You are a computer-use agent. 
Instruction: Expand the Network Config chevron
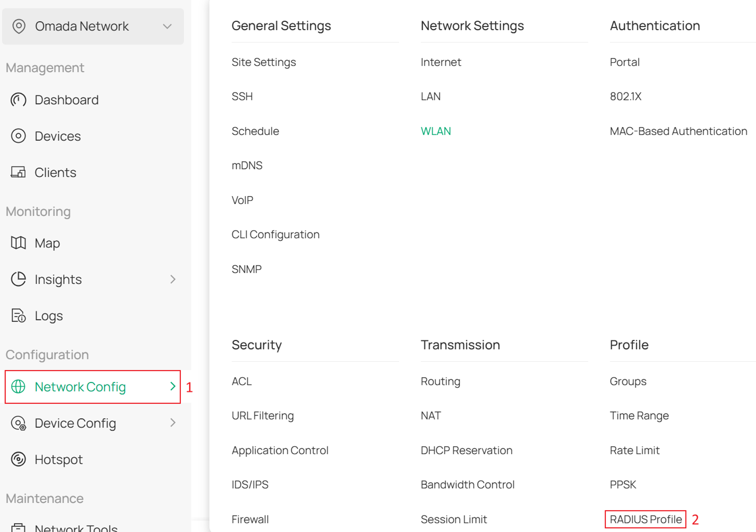click(173, 386)
